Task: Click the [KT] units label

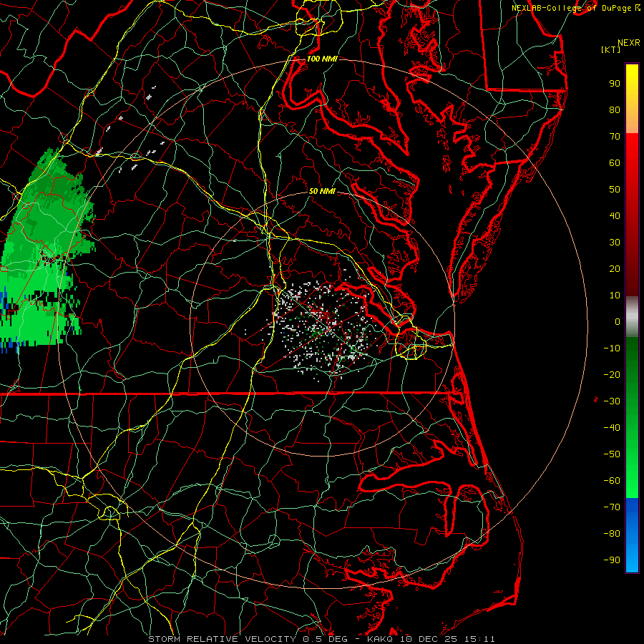Action: 610,49
